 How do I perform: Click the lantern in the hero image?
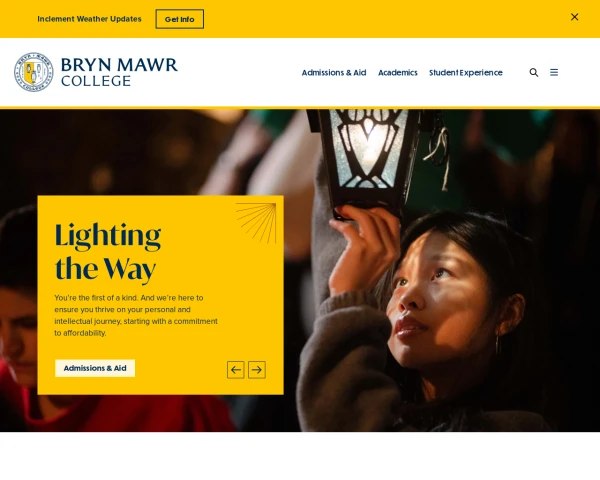click(x=365, y=163)
